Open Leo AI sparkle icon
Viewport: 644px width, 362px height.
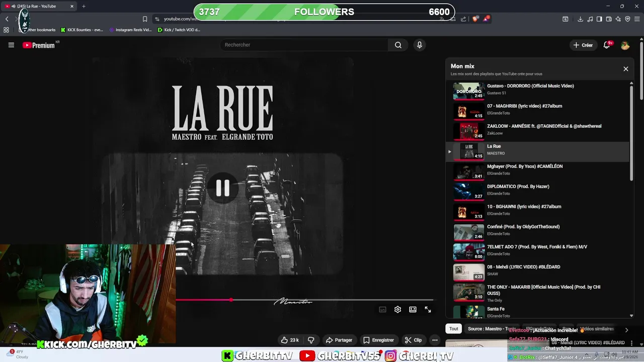pyautogui.click(x=618, y=19)
